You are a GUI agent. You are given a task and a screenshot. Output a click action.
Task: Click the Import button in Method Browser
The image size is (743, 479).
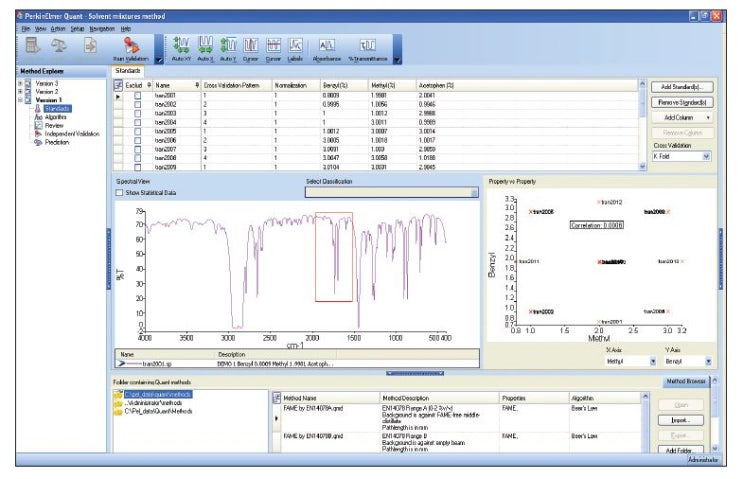click(680, 420)
